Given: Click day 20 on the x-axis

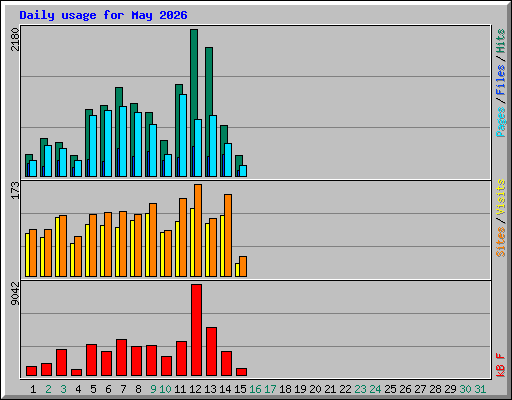Looking at the screenshot, I should [x=315, y=389].
